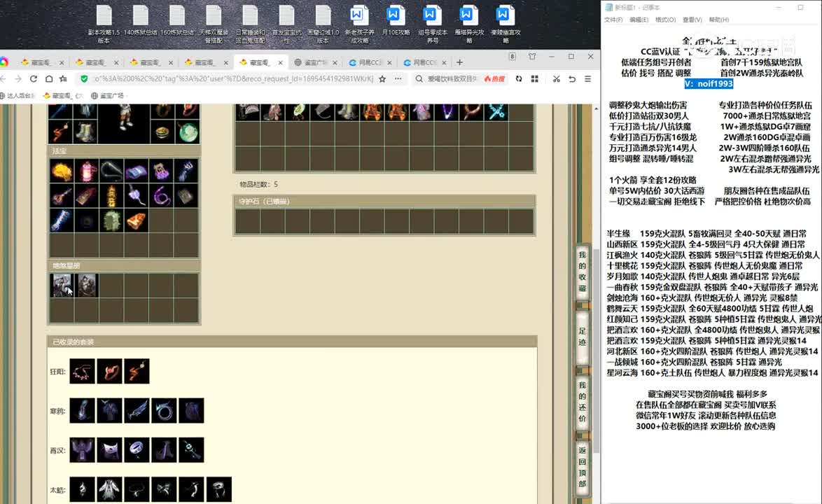Open Notepad 帮助(H) menu
The height and width of the screenshot is (504, 822).
coord(719,20)
